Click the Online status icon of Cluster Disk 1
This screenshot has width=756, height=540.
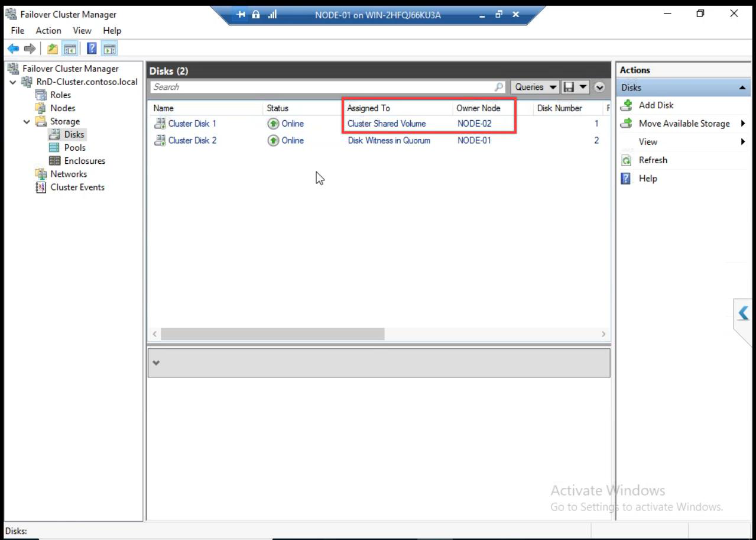coord(273,124)
